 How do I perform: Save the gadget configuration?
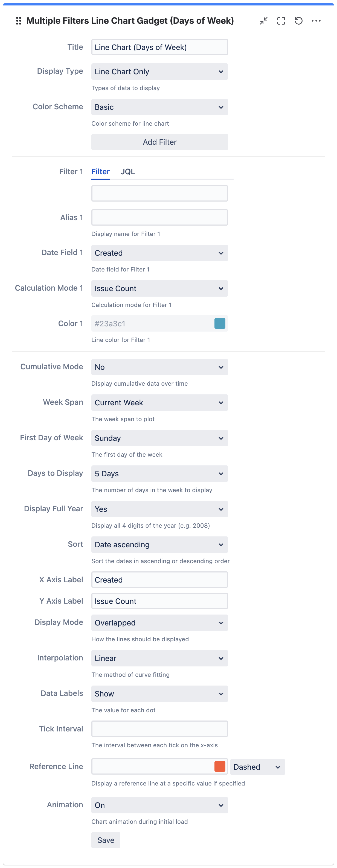pos(106,840)
